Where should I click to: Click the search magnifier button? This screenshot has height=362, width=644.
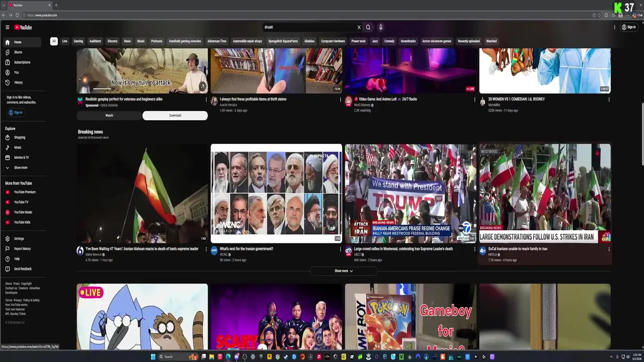click(x=368, y=27)
